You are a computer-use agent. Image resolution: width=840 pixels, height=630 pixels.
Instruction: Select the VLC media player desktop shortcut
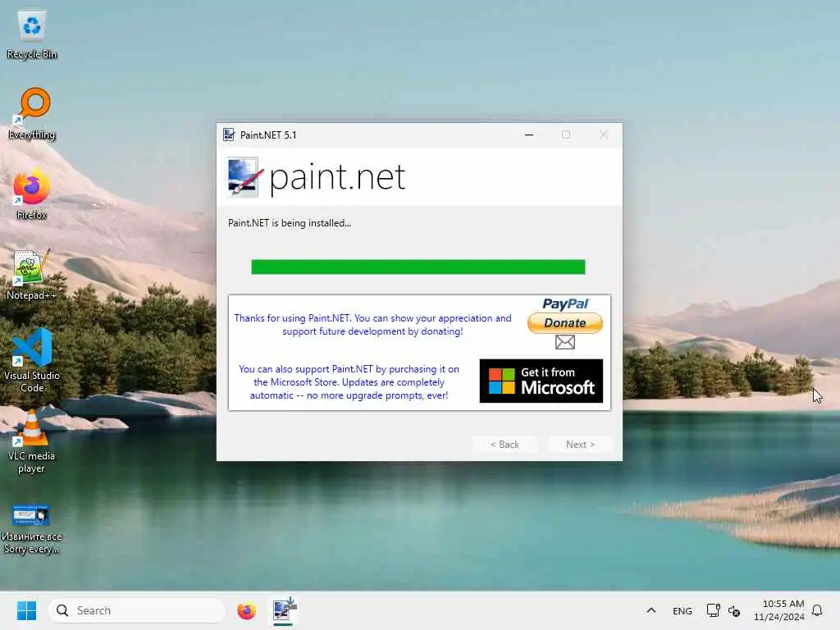point(32,441)
